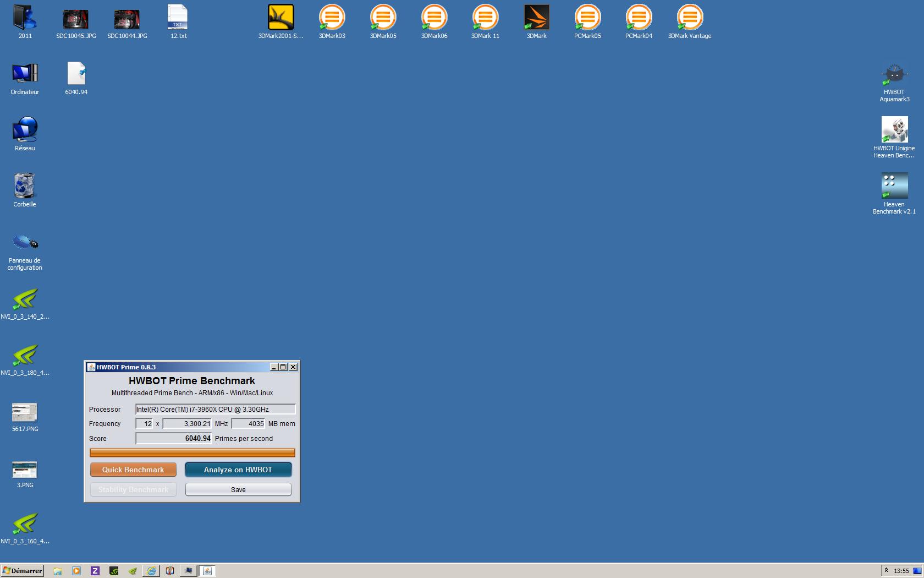Click the frequency field showing 3,300.21
This screenshot has height=578, width=924.
[x=187, y=423]
